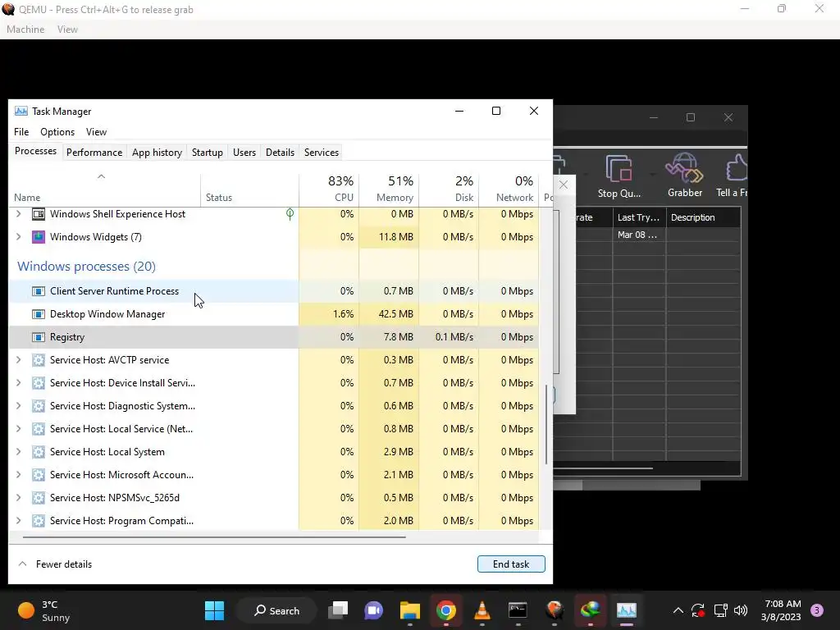
Task: Switch to the Performance tab
Action: [94, 152]
